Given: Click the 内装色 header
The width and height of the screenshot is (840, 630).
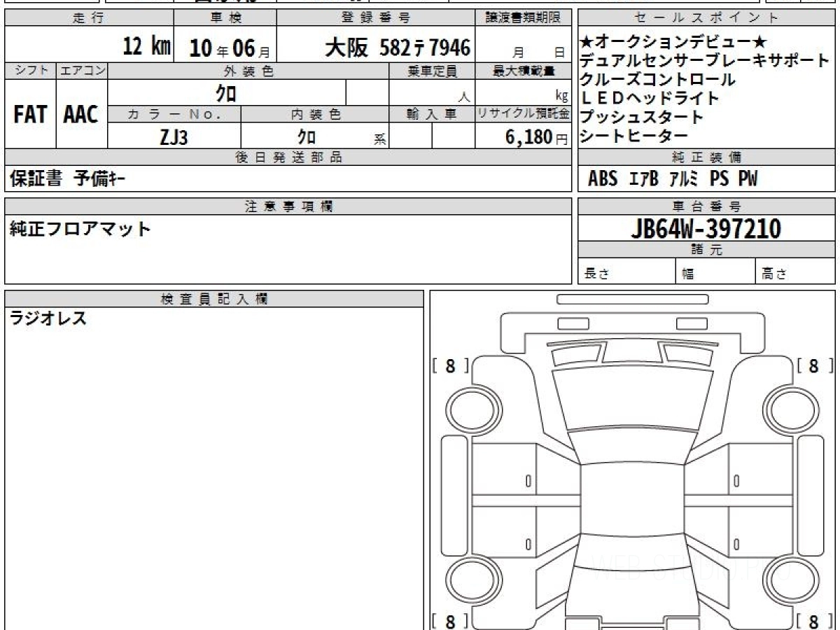Looking at the screenshot, I should pos(315,115).
